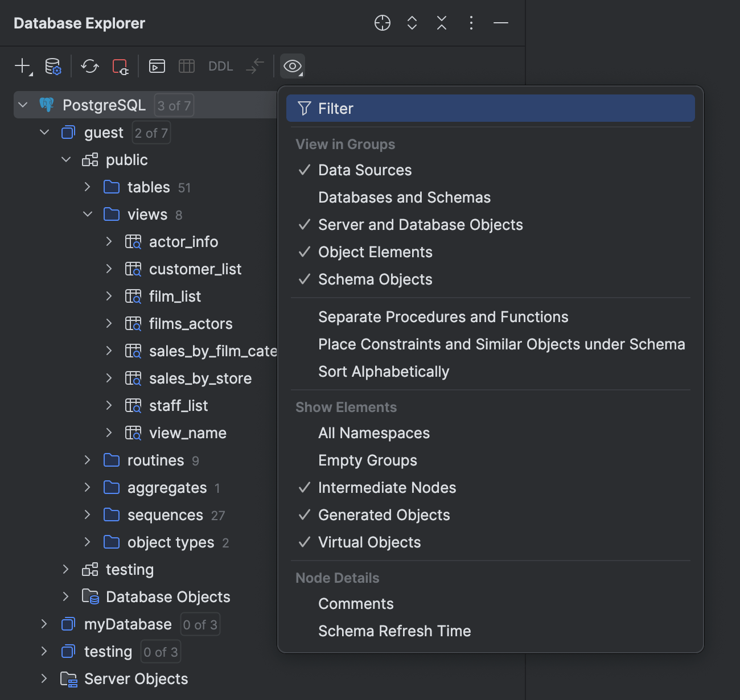Open the Data Source Properties icon

point(52,67)
